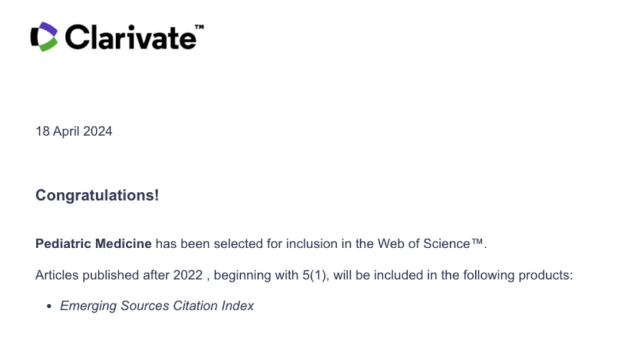Viewport: 644px width, 364px height.
Task: Click the Clarivate wordmark text
Action: 131,38
